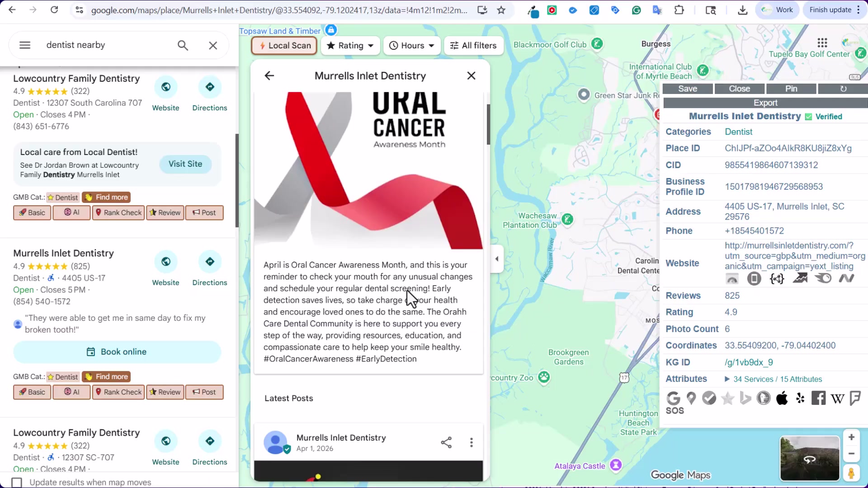Click the search magnifier icon
The height and width of the screenshot is (488, 868).
(183, 45)
